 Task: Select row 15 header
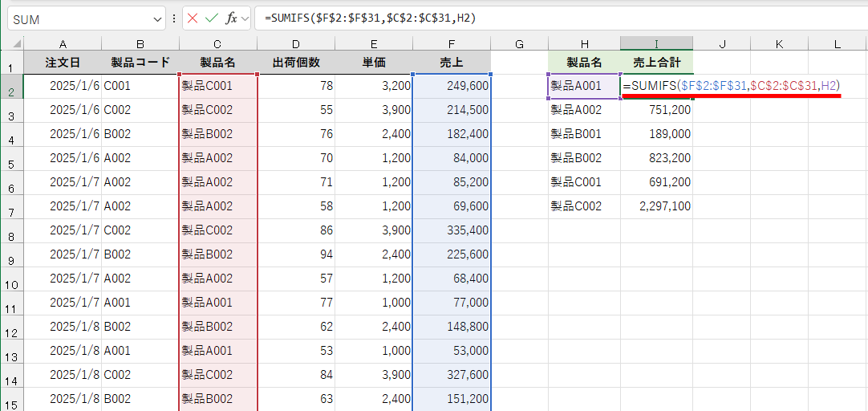[x=12, y=399]
